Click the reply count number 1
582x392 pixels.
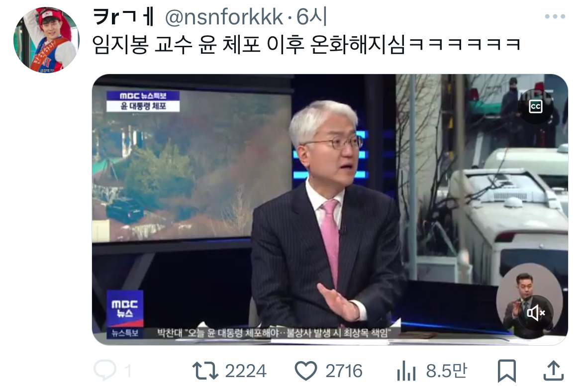[128, 371]
